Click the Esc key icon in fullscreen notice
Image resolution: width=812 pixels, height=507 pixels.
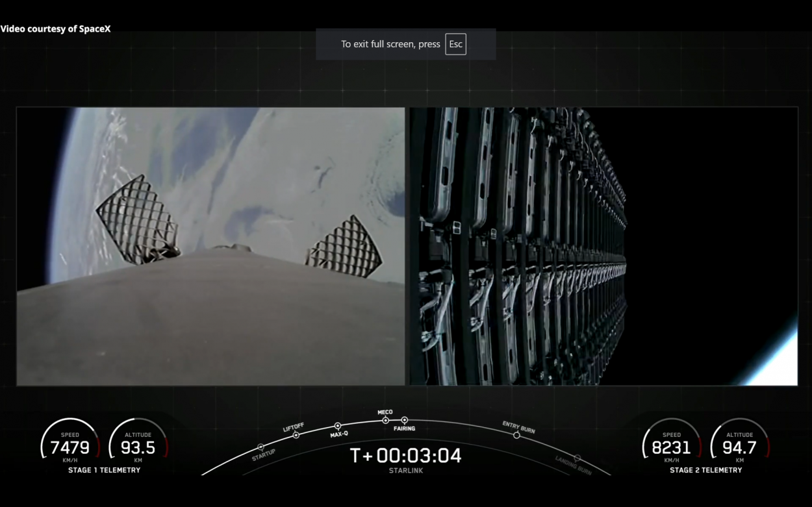click(455, 44)
